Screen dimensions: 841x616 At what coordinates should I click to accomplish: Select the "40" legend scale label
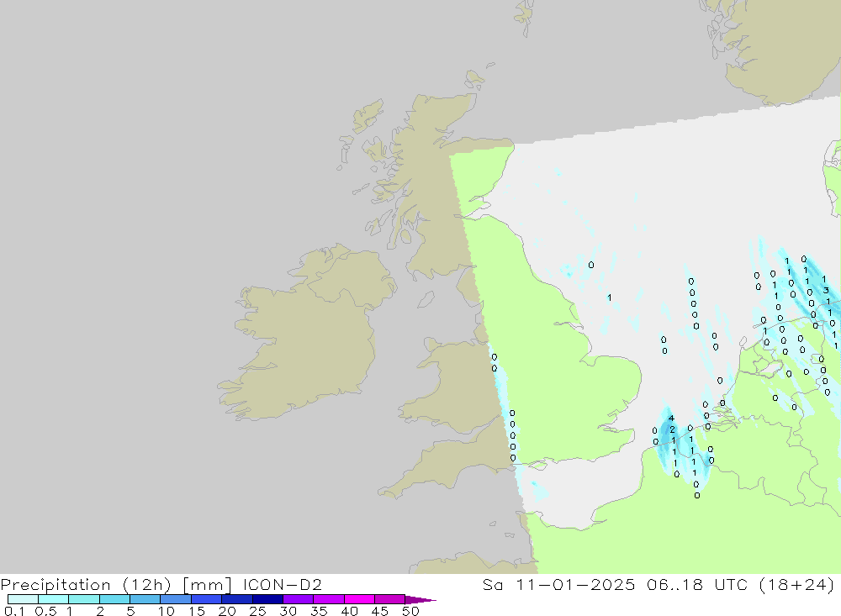point(349,611)
